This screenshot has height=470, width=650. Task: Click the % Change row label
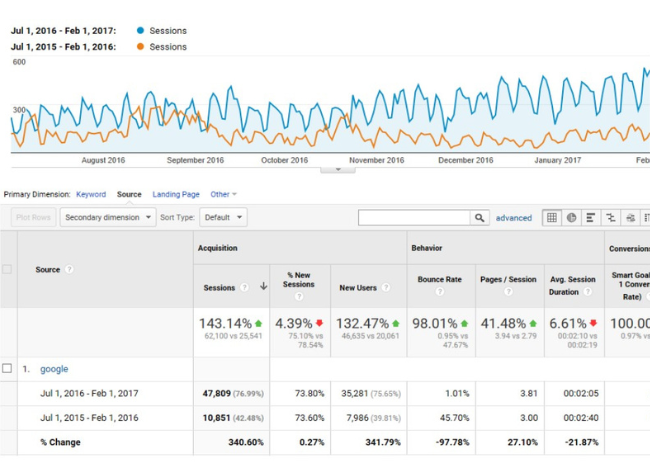(x=60, y=442)
